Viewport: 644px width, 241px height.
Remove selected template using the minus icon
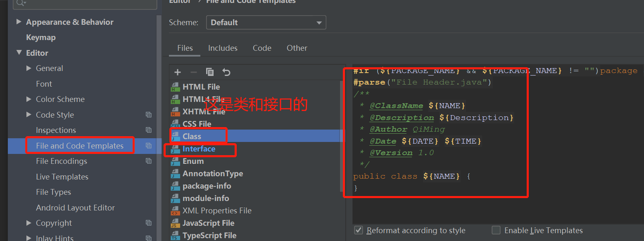pos(193,72)
